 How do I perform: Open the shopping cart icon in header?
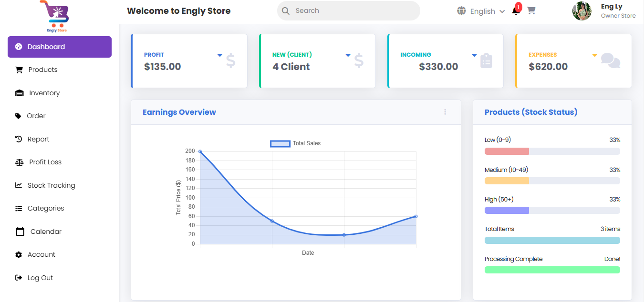pyautogui.click(x=531, y=10)
